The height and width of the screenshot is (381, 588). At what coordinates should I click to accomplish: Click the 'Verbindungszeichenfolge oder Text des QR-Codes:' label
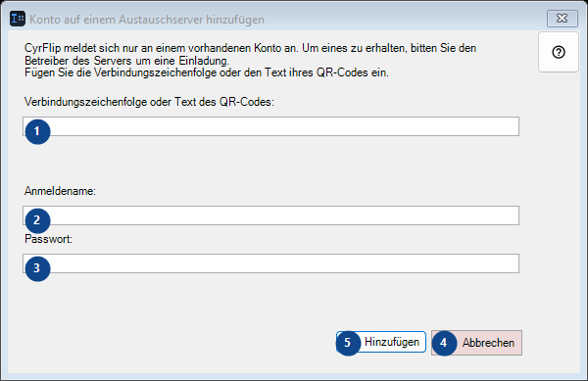coord(149,102)
